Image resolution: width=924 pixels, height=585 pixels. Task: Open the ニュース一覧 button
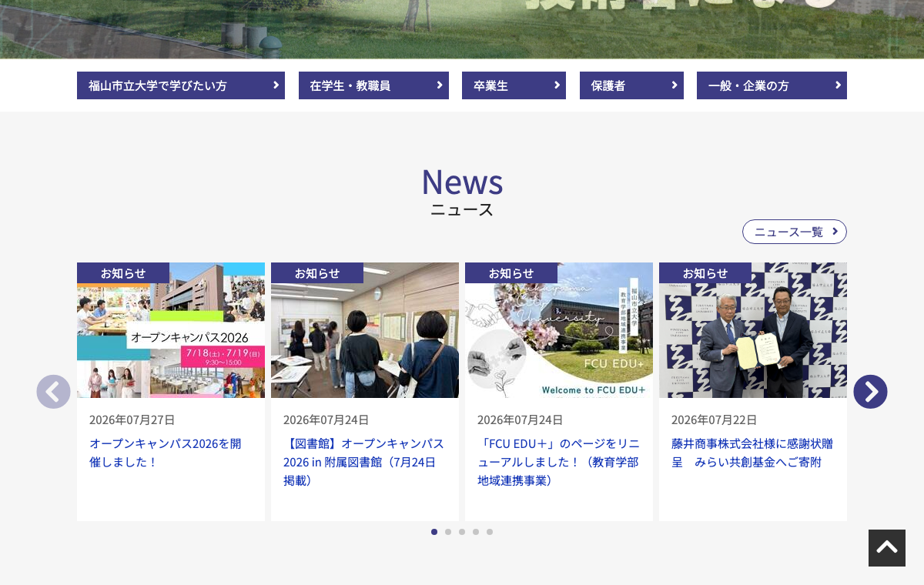click(x=795, y=232)
